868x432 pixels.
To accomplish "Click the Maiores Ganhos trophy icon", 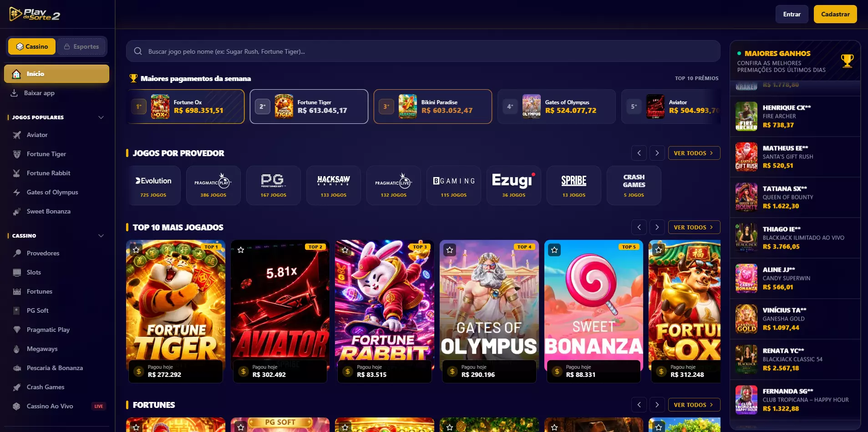I will click(847, 61).
